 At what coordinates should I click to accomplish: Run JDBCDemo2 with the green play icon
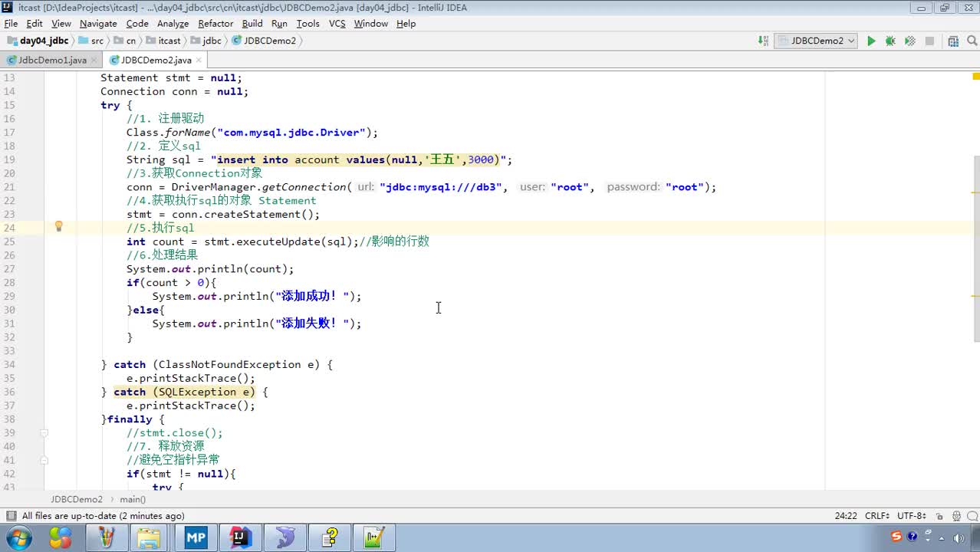coord(871,41)
